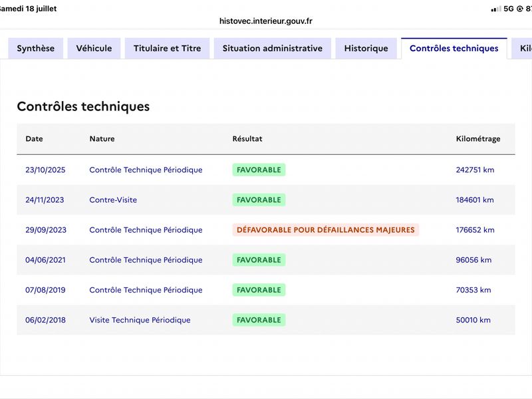Click the Date column header
Image resolution: width=532 pixels, height=399 pixels.
[x=35, y=139]
